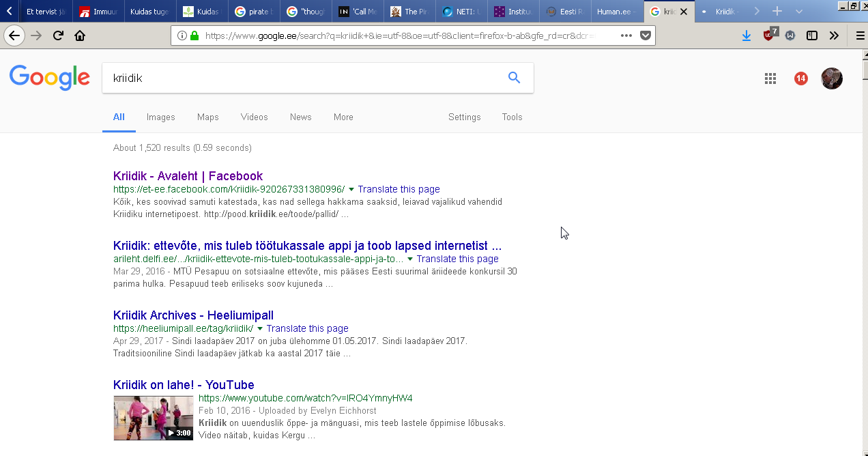Expand options arrow beside heeliumipall.ee URL
868x456 pixels.
click(x=260, y=328)
